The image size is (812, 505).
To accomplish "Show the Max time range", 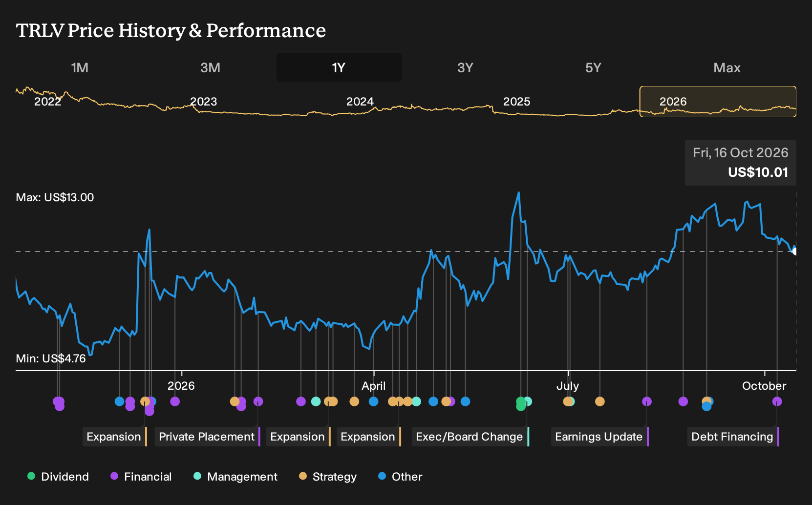I will pyautogui.click(x=727, y=67).
